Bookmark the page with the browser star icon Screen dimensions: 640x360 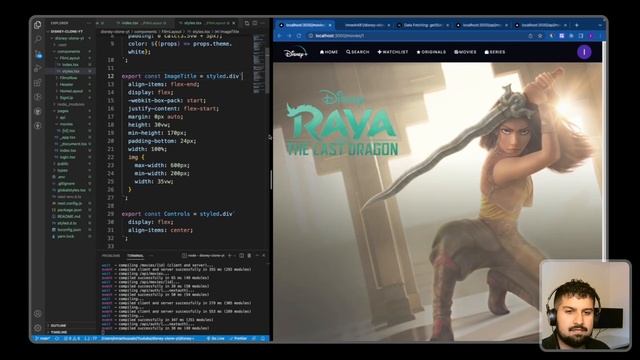(540, 36)
